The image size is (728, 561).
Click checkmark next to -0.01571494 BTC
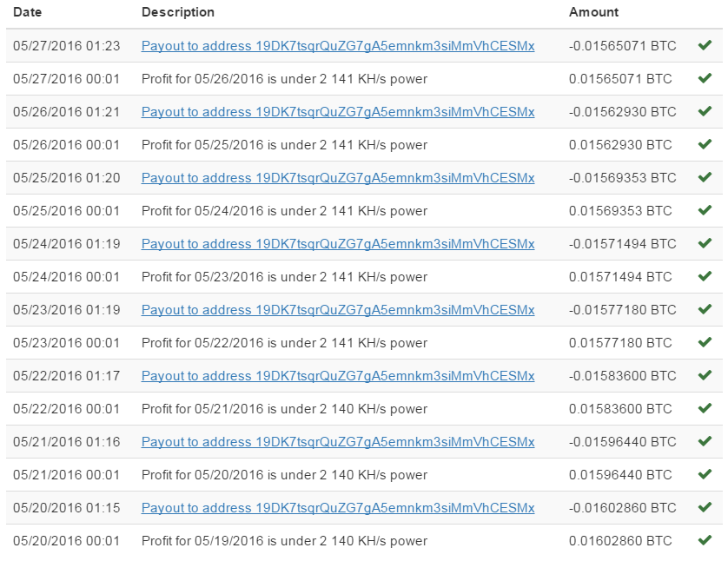tap(705, 243)
